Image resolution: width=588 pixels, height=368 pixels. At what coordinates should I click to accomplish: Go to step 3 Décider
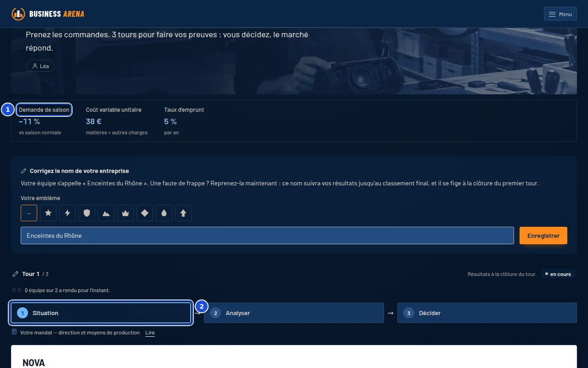point(487,313)
